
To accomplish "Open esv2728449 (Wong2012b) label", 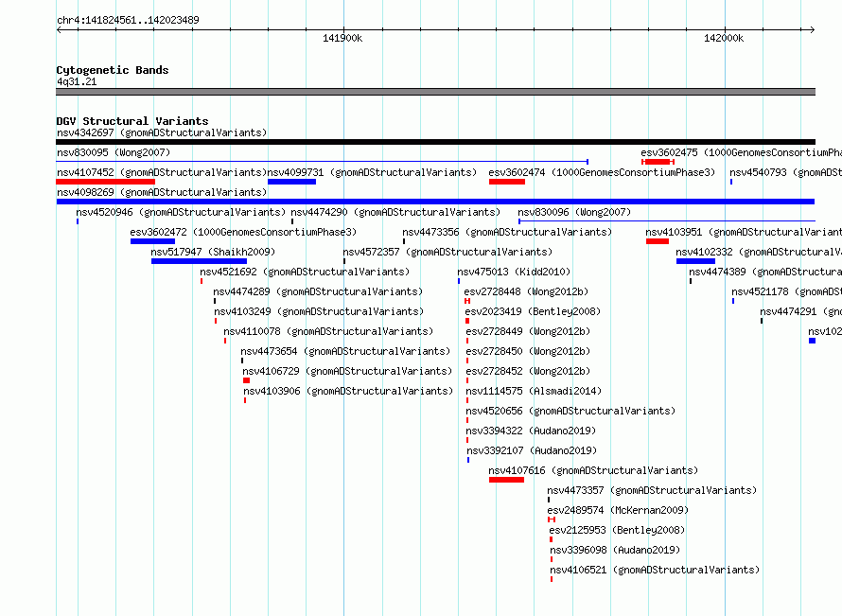I will [x=528, y=331].
